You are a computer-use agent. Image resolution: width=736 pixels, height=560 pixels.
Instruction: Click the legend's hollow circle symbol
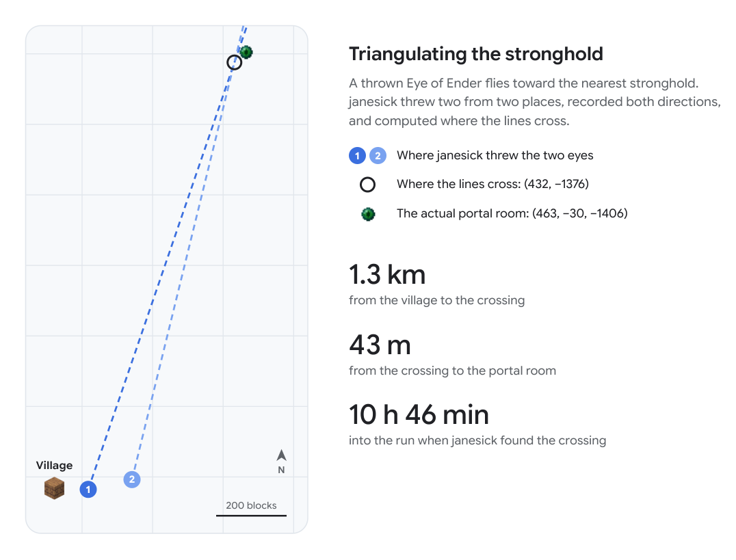[367, 185]
